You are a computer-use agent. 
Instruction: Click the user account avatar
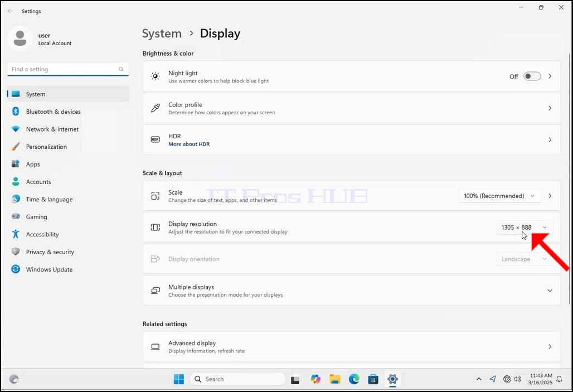[20, 38]
